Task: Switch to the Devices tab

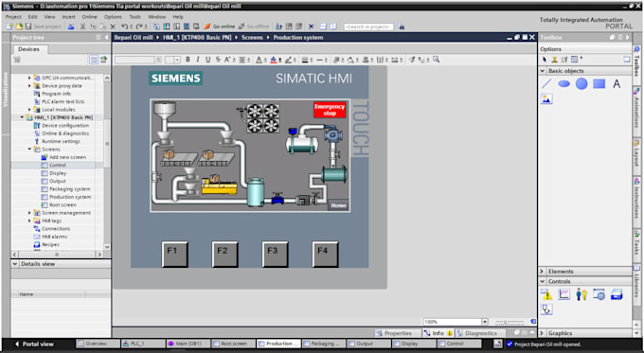Action: click(x=28, y=49)
